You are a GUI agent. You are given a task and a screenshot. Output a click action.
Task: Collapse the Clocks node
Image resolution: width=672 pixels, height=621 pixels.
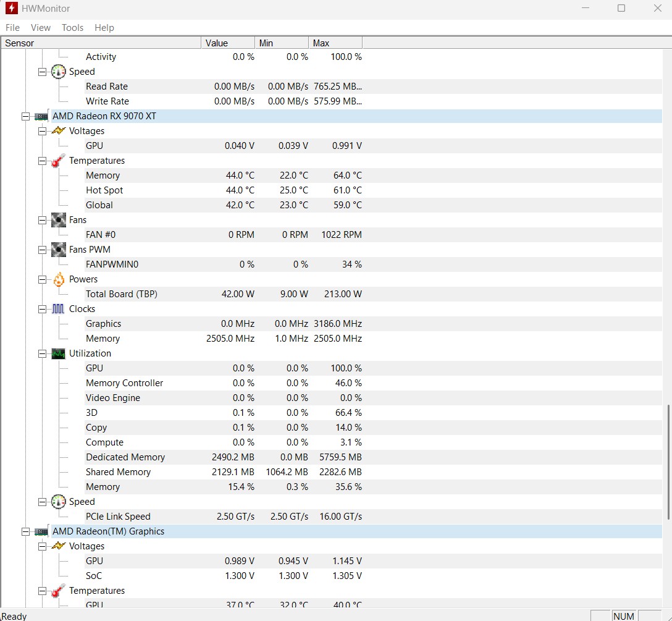click(x=42, y=309)
